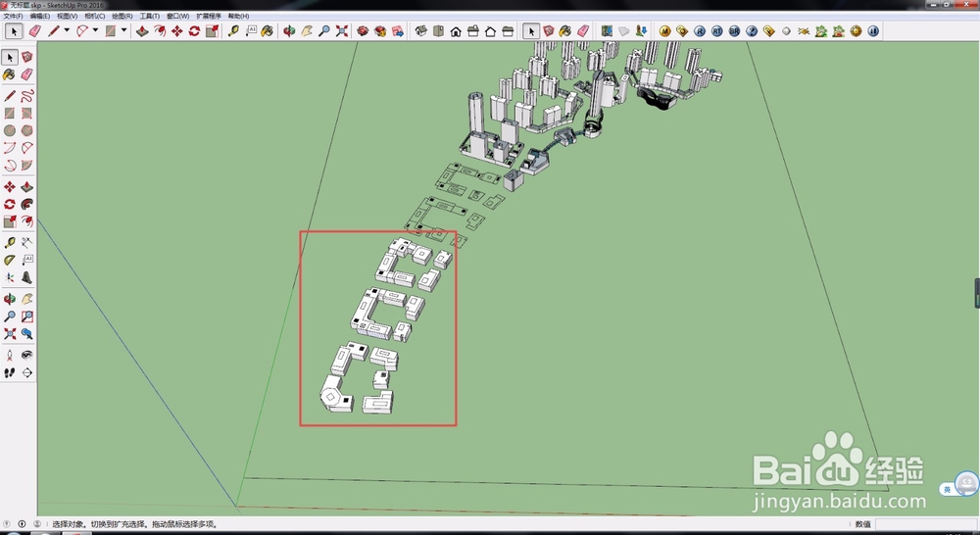Select the Rotated Rectangle tool

26,114
